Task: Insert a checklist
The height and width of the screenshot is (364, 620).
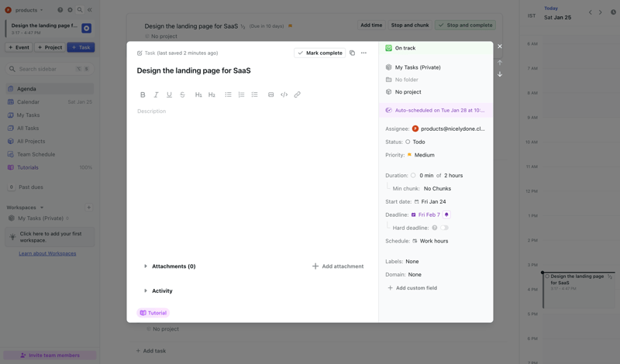Action: coord(254,94)
